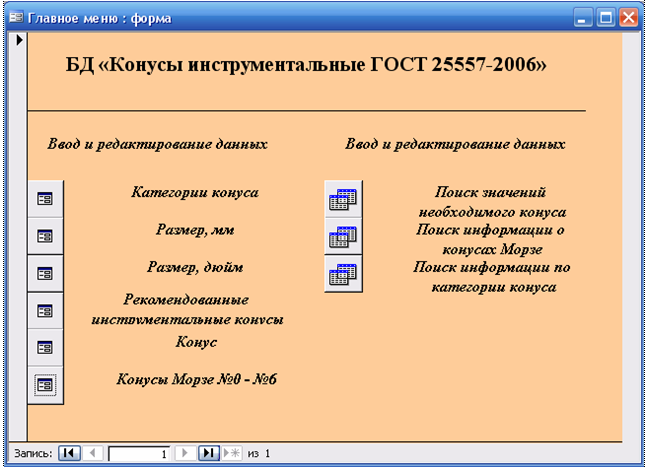Minimize the Главное меню form window
Image resolution: width=647 pixels, height=467 pixels.
[x=584, y=18]
